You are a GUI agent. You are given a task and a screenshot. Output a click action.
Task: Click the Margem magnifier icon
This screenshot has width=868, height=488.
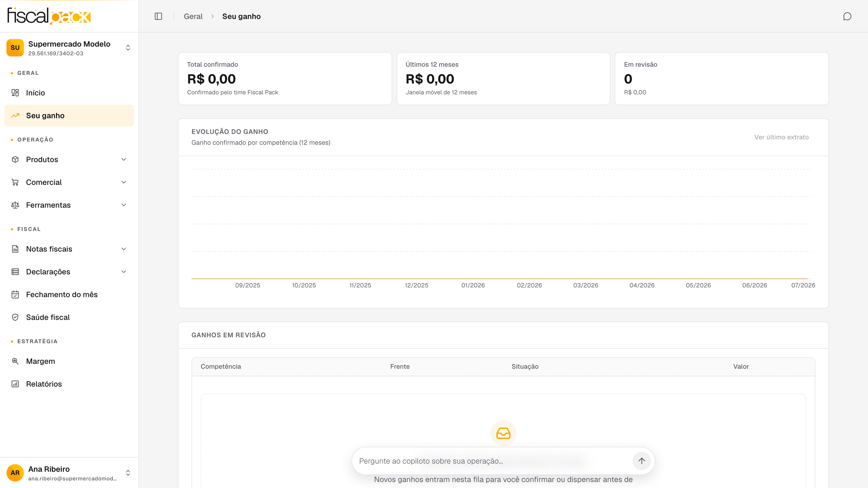point(15,361)
